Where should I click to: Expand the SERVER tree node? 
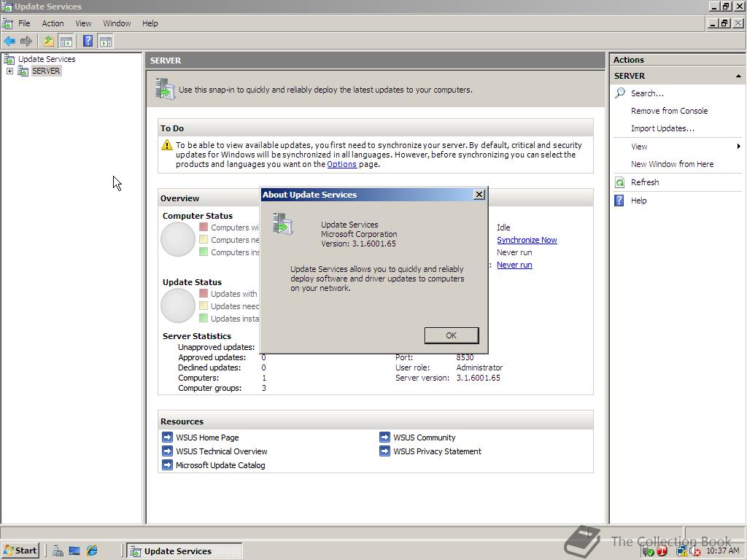coord(9,71)
